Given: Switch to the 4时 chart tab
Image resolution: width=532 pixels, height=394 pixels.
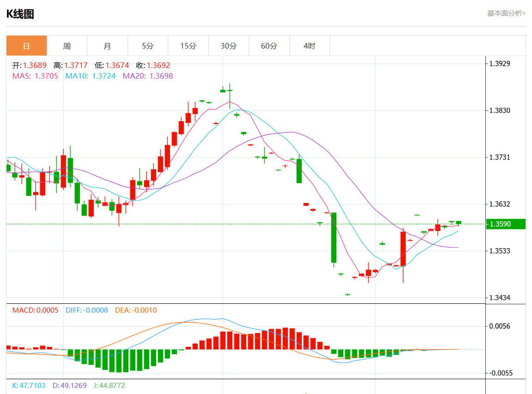Looking at the screenshot, I should click(309, 46).
